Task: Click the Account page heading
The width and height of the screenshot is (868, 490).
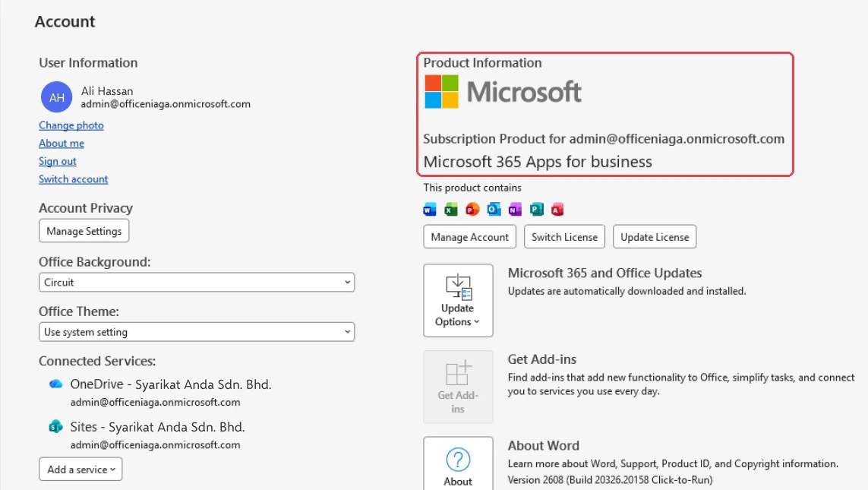Action: pos(65,21)
